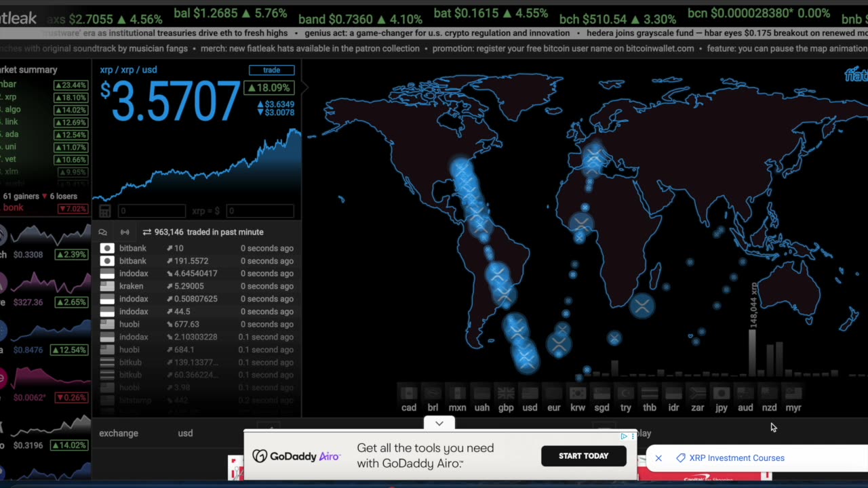Select the jpy currency flag
Viewport: 868px width, 488px height.
point(721,393)
